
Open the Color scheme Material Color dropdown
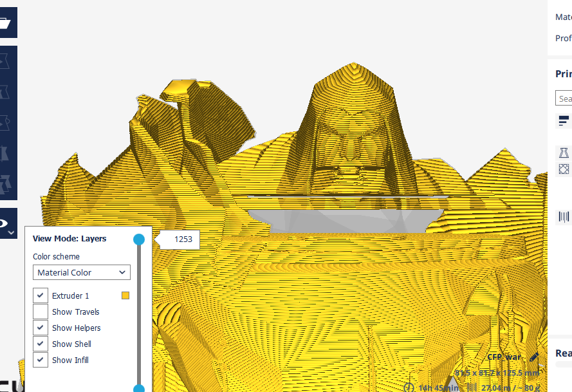tap(81, 272)
